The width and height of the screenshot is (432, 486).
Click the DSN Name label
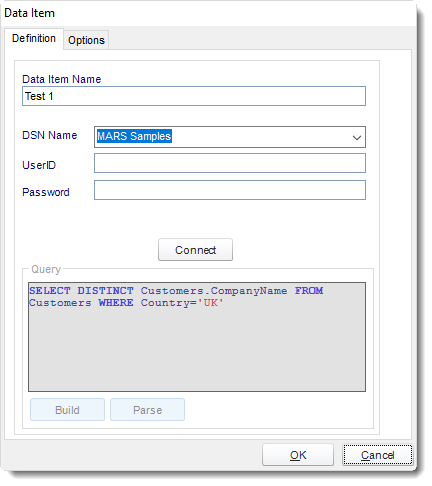coord(50,135)
